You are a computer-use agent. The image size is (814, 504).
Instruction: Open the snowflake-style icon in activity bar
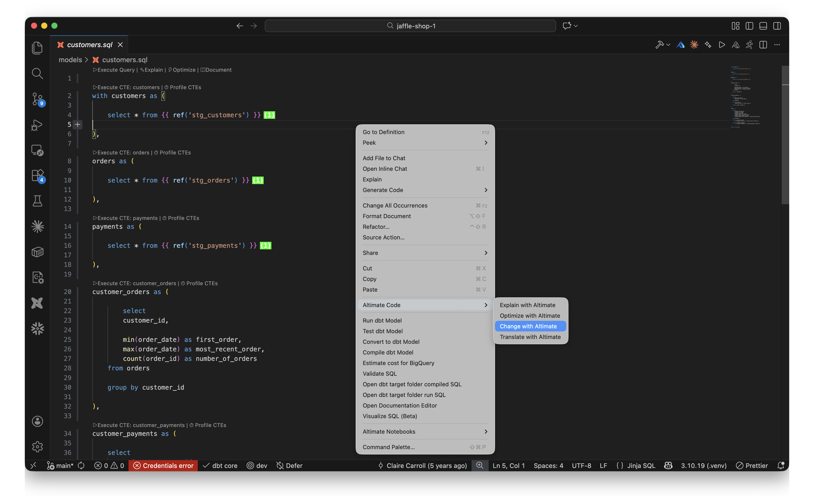pyautogui.click(x=37, y=329)
